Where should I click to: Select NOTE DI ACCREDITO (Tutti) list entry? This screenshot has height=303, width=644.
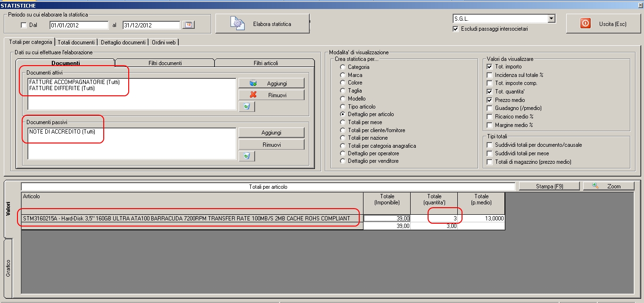62,132
